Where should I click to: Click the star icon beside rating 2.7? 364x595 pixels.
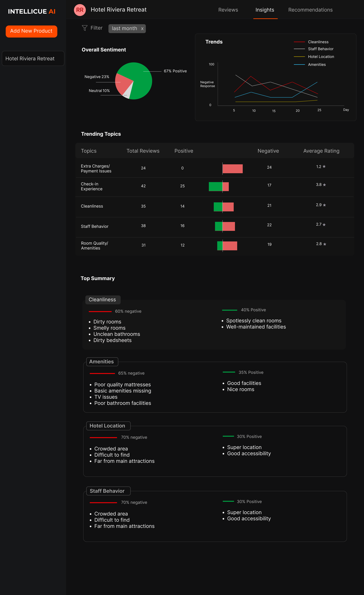coord(324,225)
